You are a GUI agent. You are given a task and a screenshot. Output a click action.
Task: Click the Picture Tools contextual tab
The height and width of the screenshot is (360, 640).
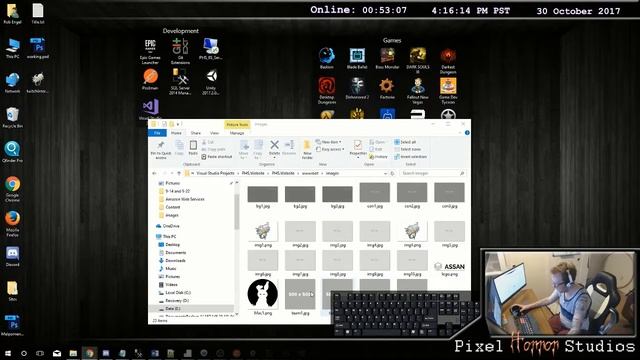tap(237, 124)
